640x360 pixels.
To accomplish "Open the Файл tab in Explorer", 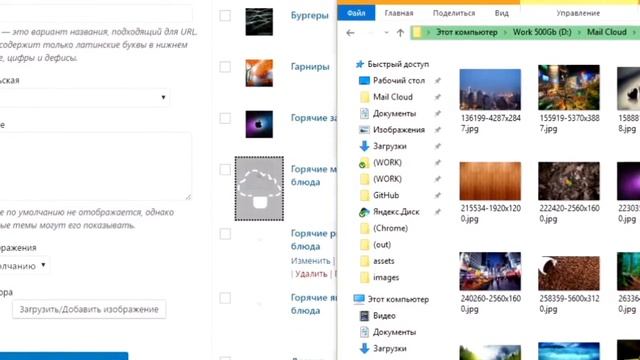I will [x=356, y=13].
